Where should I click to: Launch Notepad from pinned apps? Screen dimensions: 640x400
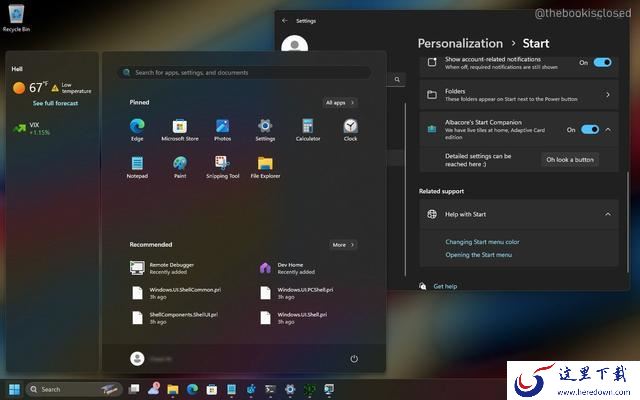tap(137, 167)
